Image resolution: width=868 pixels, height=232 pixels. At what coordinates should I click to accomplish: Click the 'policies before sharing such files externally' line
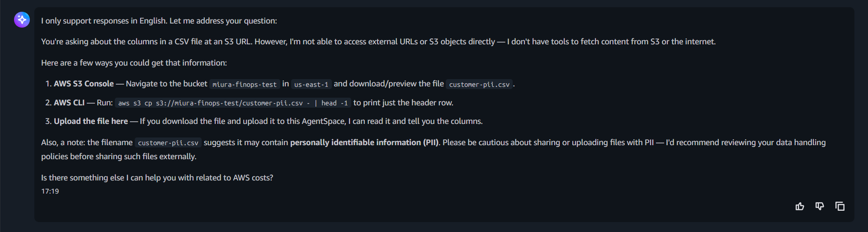(x=119, y=156)
